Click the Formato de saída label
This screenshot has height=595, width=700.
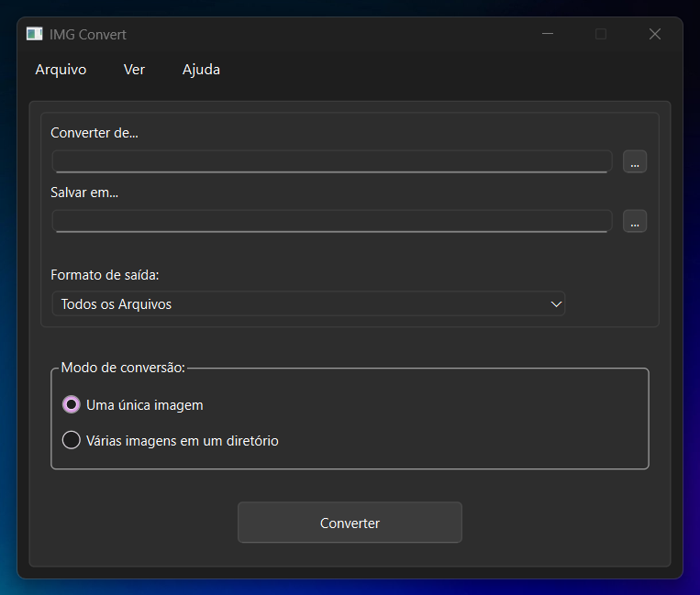[105, 275]
